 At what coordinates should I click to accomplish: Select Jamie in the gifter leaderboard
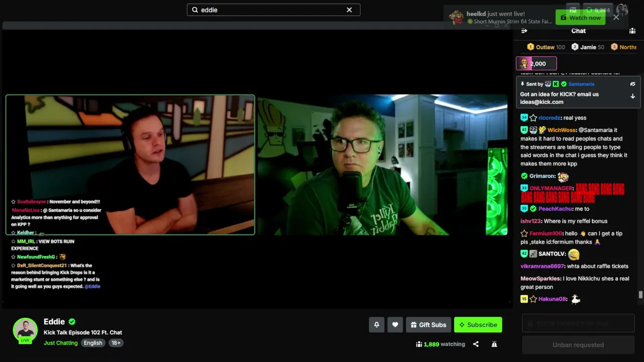click(x=588, y=47)
